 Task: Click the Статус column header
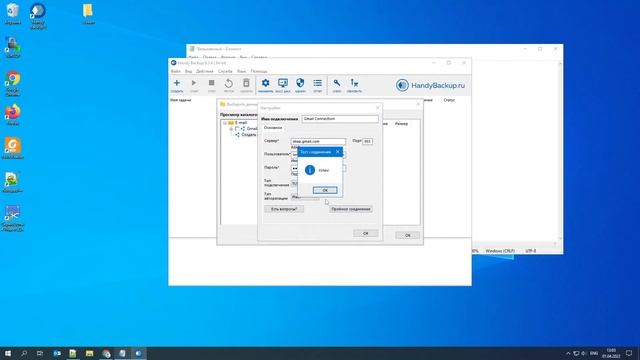pos(449,100)
